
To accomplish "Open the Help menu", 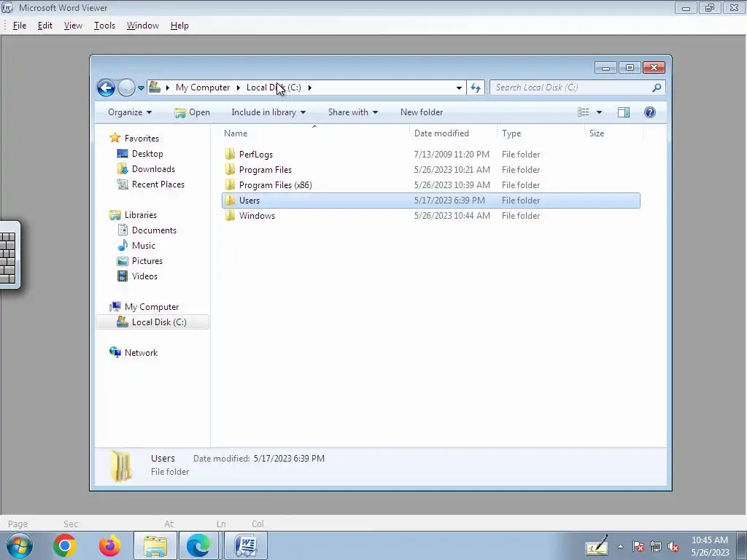I will (x=179, y=26).
